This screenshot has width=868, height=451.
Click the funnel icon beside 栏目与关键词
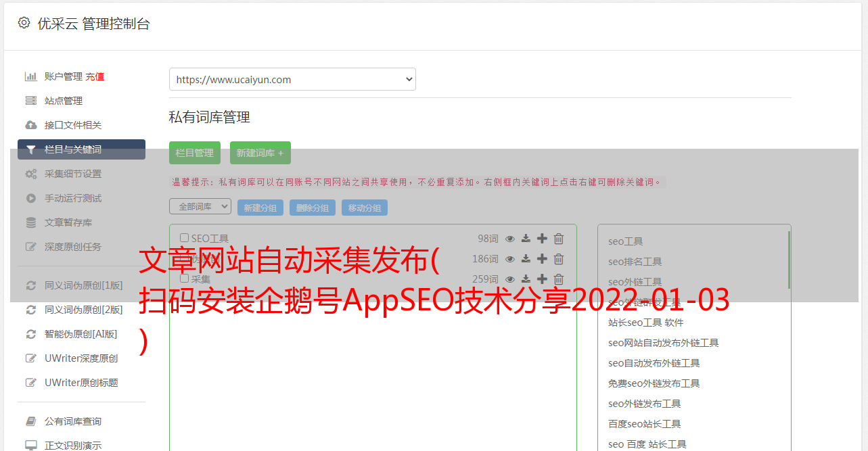31,149
